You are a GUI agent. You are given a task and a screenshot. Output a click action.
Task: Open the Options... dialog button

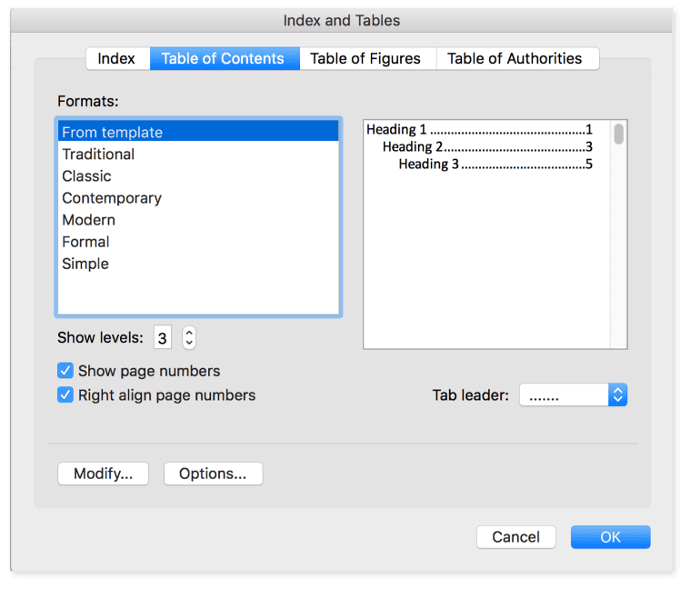coord(213,474)
